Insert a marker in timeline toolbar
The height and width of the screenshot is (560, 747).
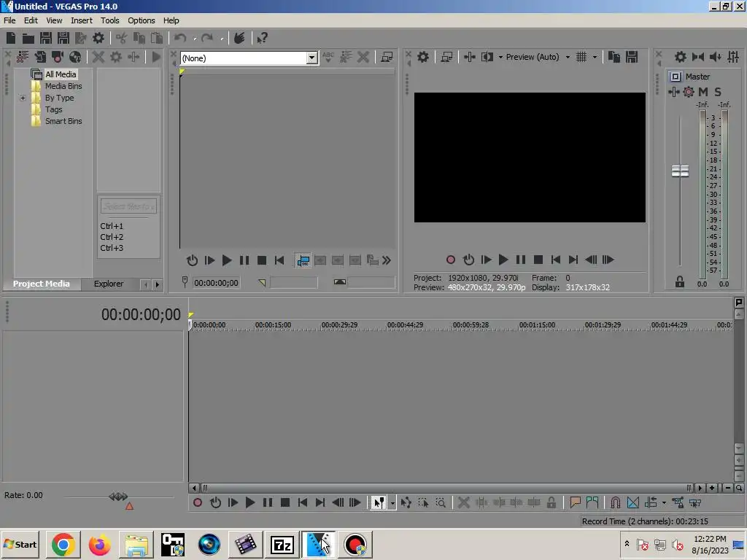[x=575, y=502]
